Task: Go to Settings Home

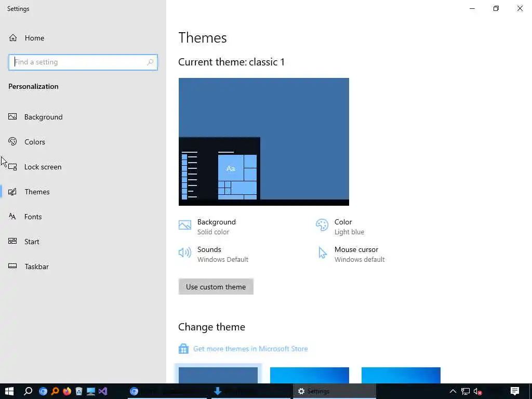Action: pyautogui.click(x=26, y=38)
